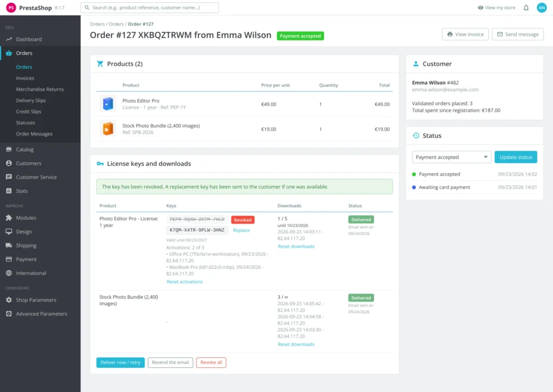Click the International globe icon
Screen dimensions: 553x392
(9, 273)
